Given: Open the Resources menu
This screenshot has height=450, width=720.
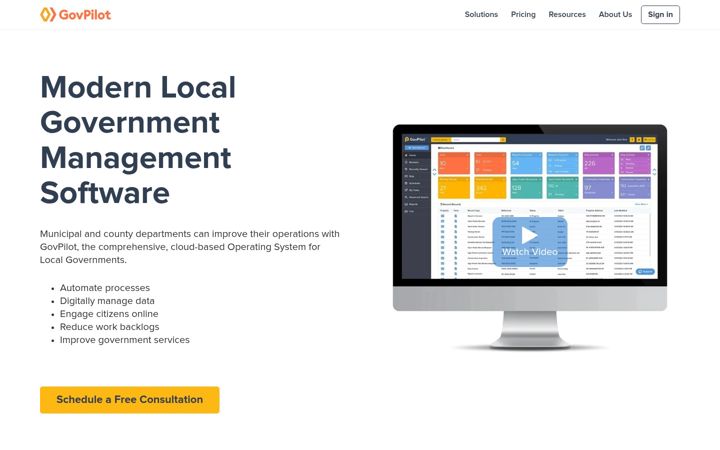Looking at the screenshot, I should tap(567, 14).
